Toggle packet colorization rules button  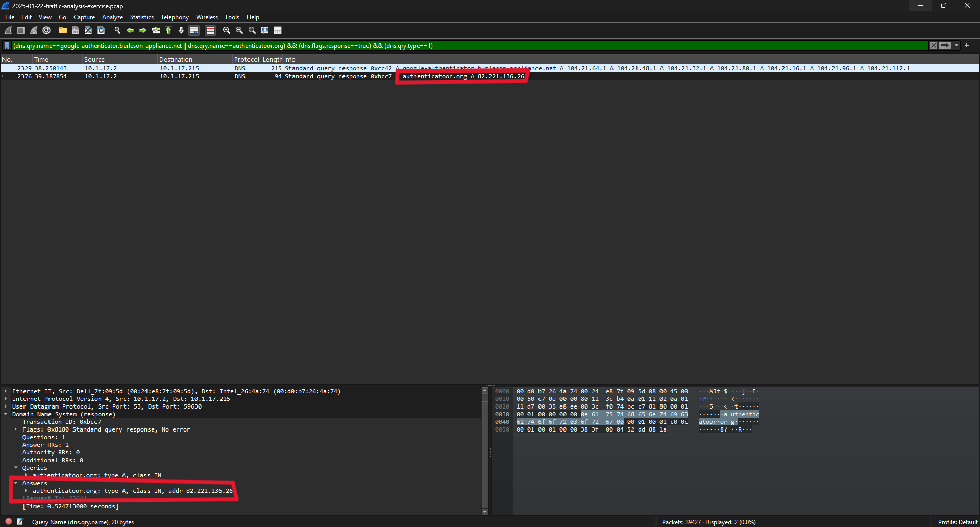tap(210, 31)
